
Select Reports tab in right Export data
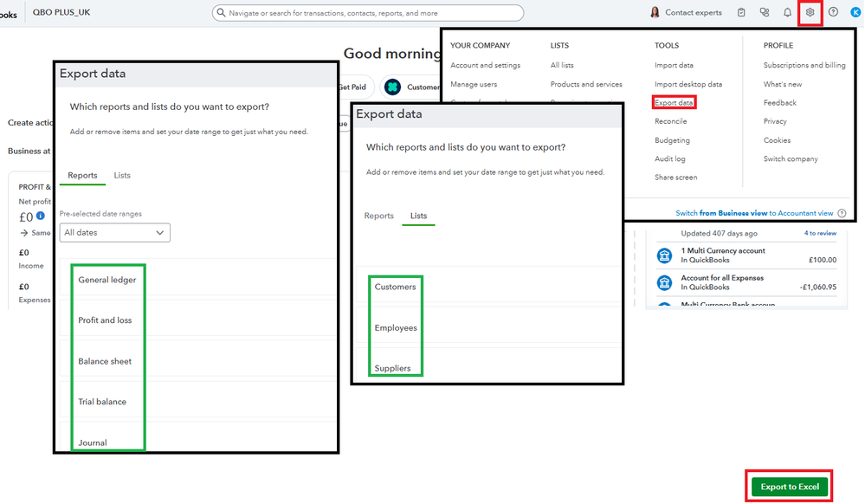[379, 216]
